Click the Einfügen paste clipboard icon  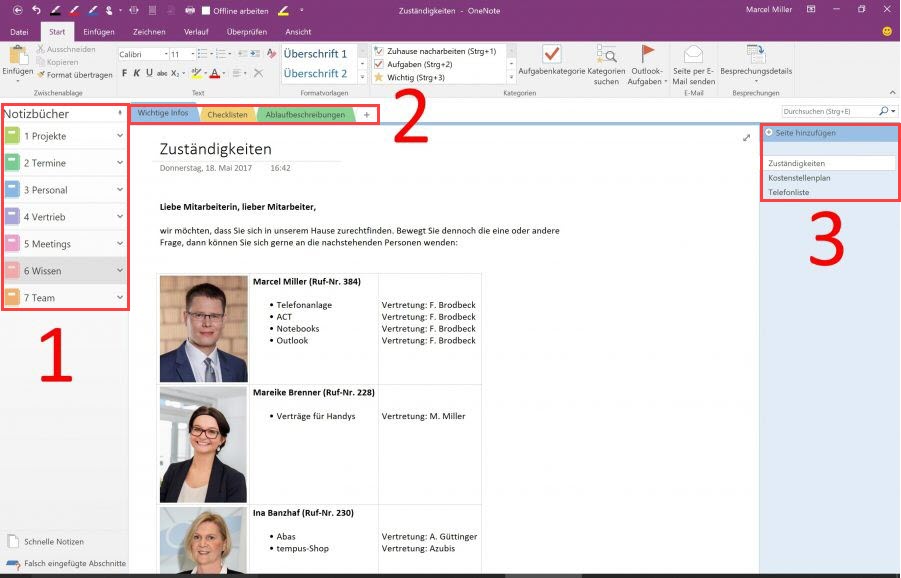(18, 55)
